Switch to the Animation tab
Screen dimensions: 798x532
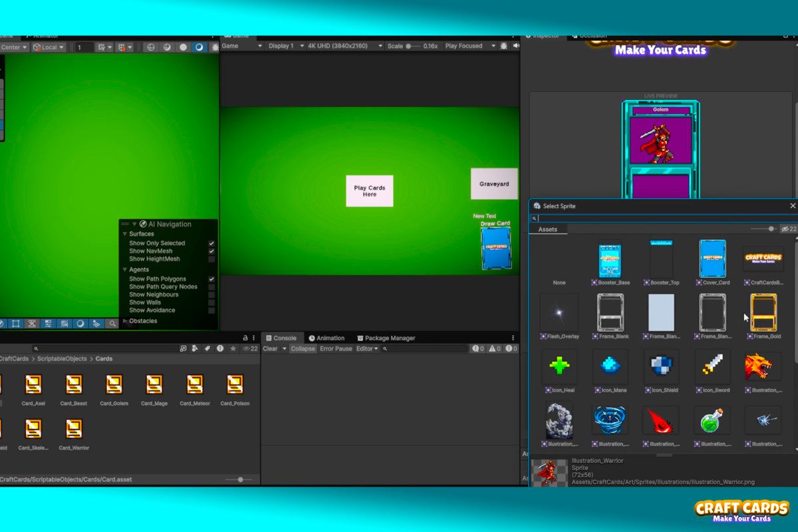(x=327, y=337)
